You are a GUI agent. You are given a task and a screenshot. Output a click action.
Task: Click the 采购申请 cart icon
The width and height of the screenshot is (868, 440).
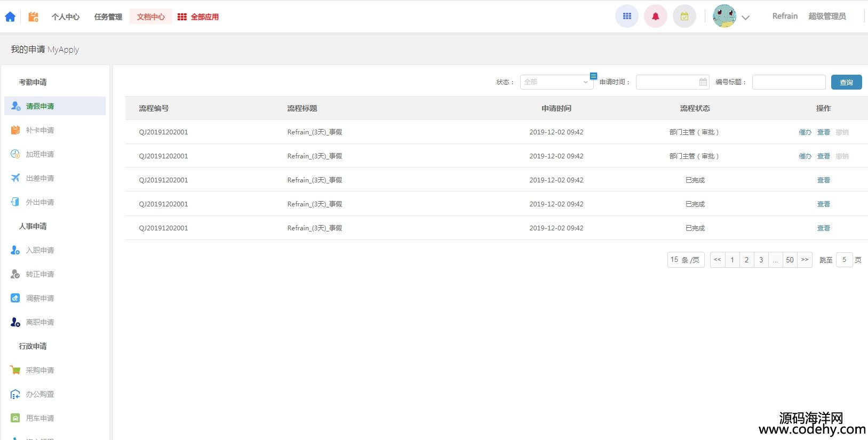click(x=15, y=370)
